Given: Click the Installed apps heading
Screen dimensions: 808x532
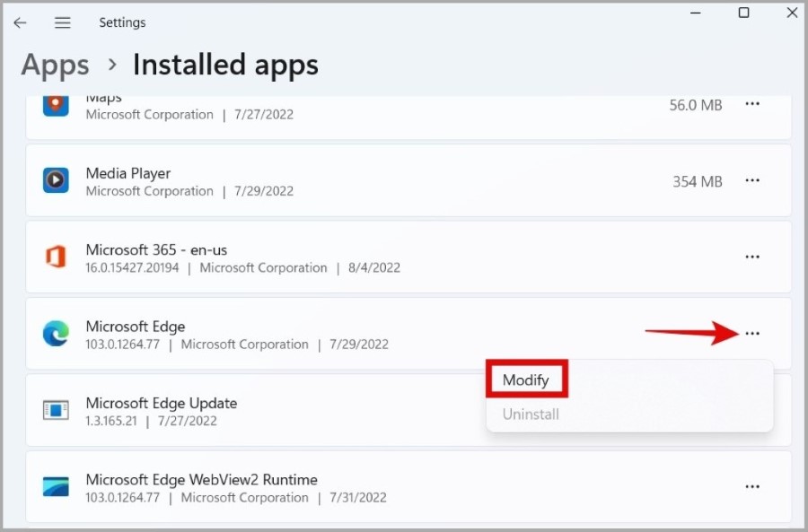Looking at the screenshot, I should click(225, 65).
